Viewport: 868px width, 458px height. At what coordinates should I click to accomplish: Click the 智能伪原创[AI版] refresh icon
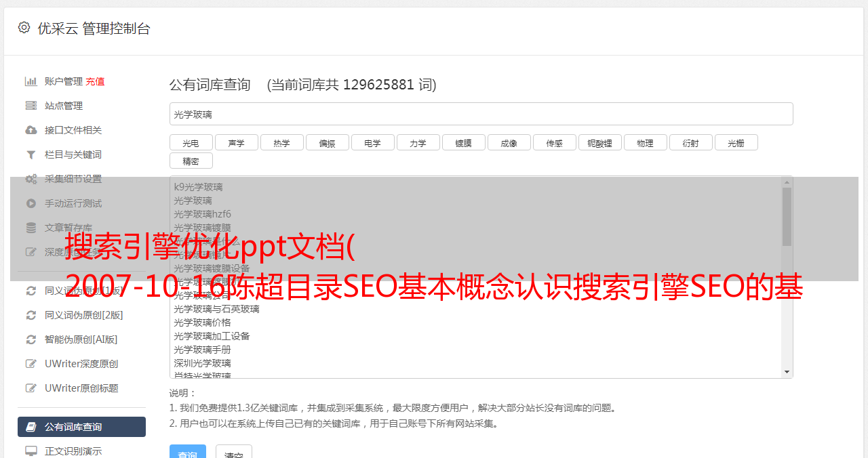click(31, 339)
